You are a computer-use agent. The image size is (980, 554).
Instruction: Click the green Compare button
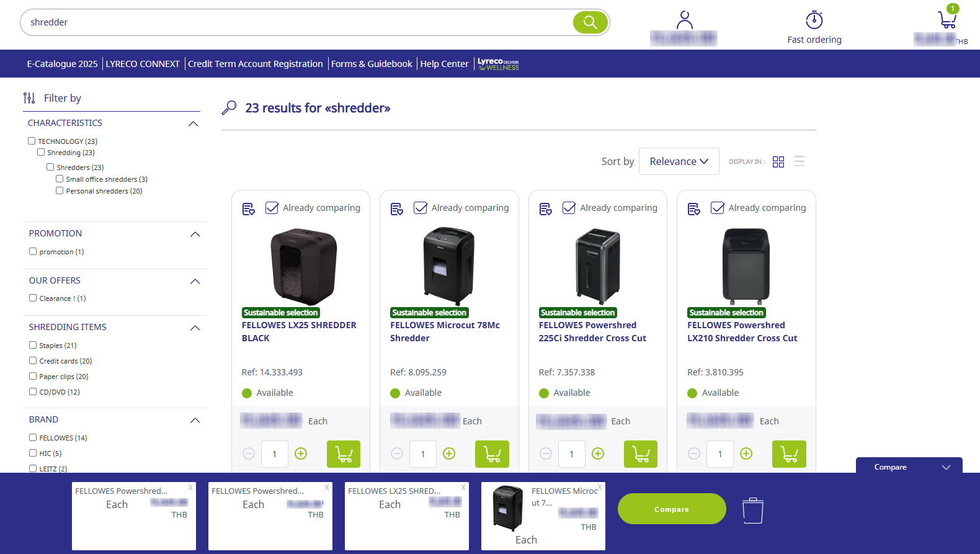tap(672, 509)
